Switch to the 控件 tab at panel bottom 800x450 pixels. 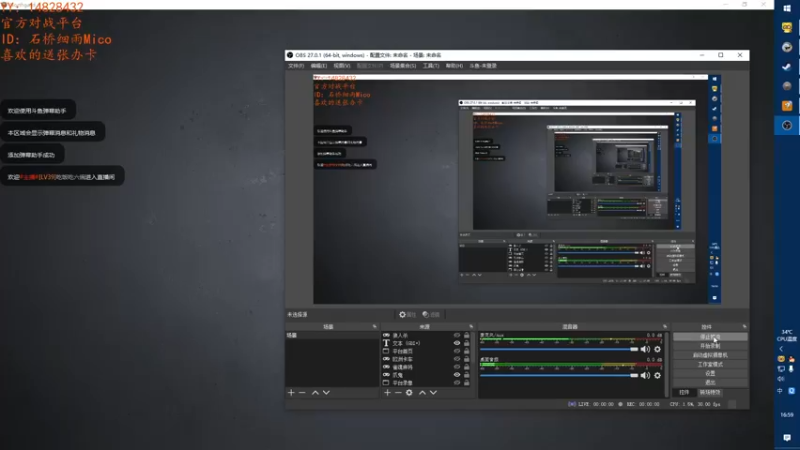click(684, 392)
